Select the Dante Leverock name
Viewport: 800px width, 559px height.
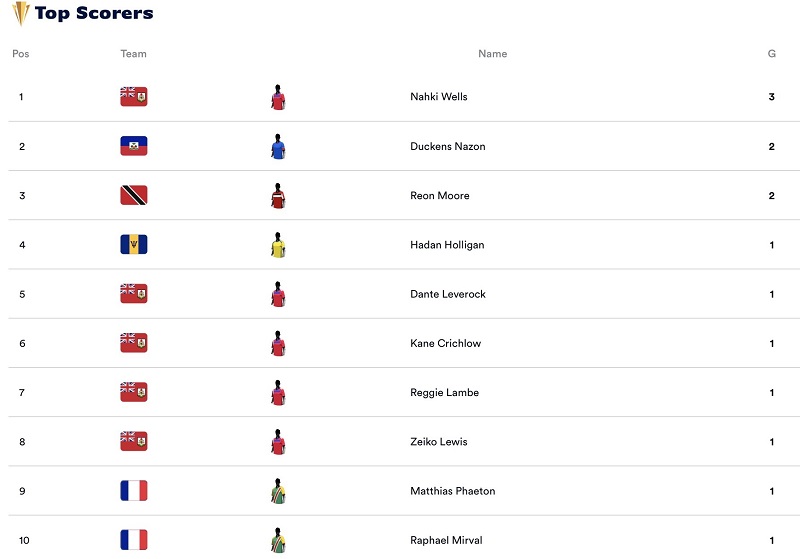(x=446, y=295)
